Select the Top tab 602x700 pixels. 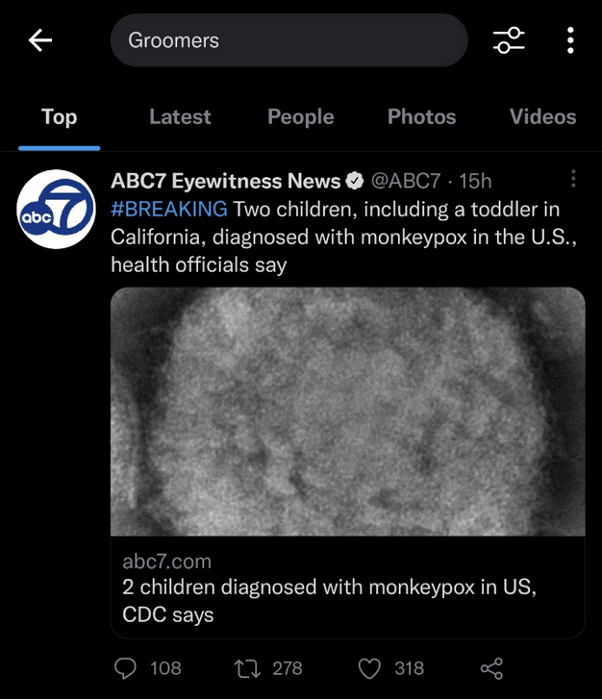60,117
